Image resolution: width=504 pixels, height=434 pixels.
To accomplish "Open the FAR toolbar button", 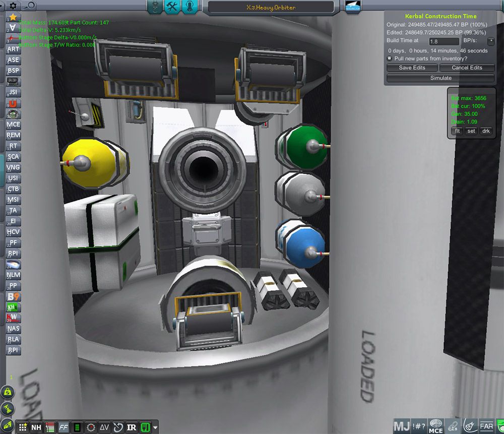I will 486,426.
